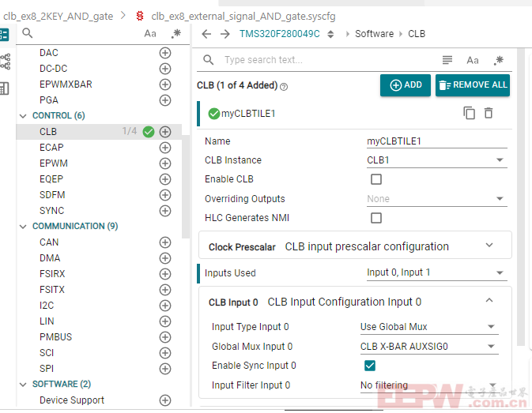
Task: Open Input Type Input 0 dropdown
Action: (429, 327)
